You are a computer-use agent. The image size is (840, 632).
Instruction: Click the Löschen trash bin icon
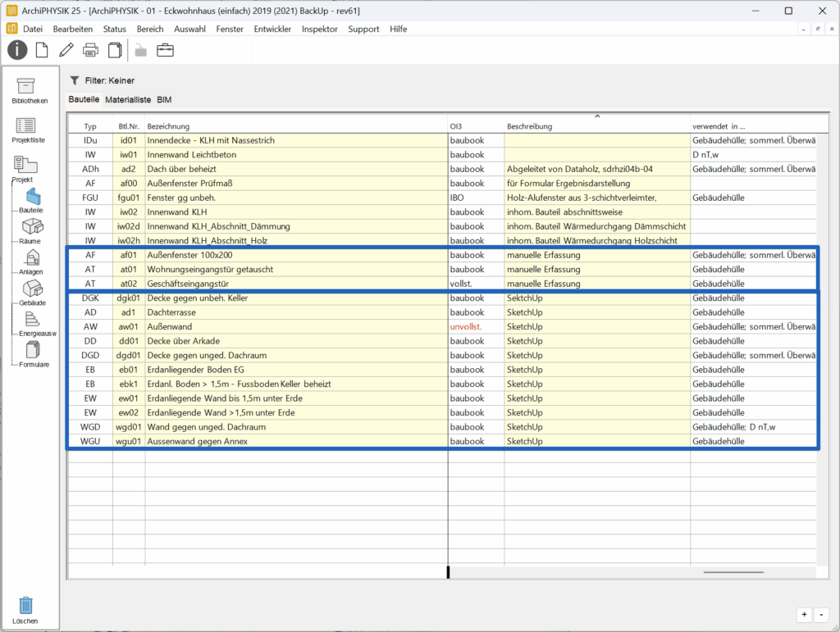[26, 606]
